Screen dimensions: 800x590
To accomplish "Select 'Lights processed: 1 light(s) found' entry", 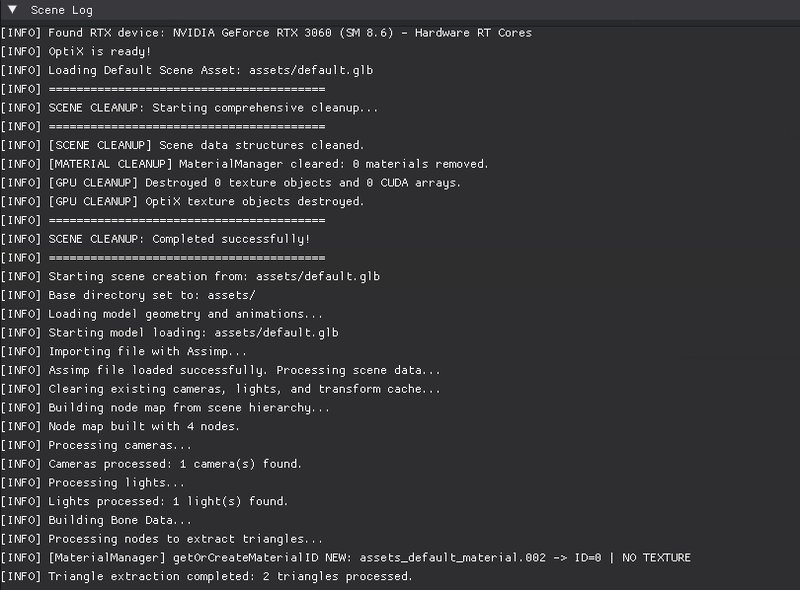I will [x=168, y=502].
